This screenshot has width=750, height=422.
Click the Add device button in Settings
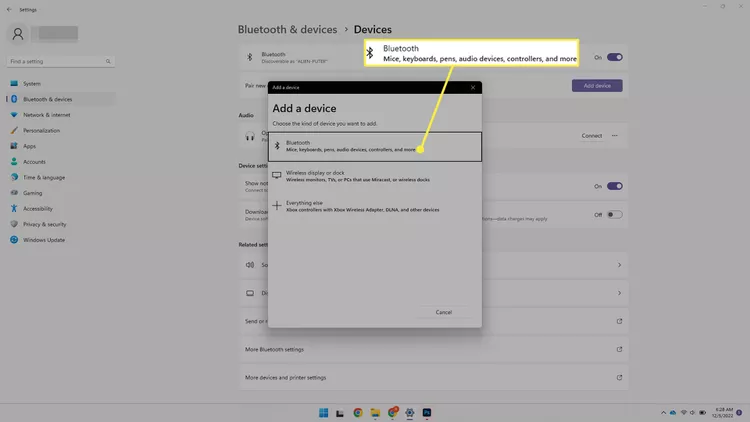click(597, 86)
